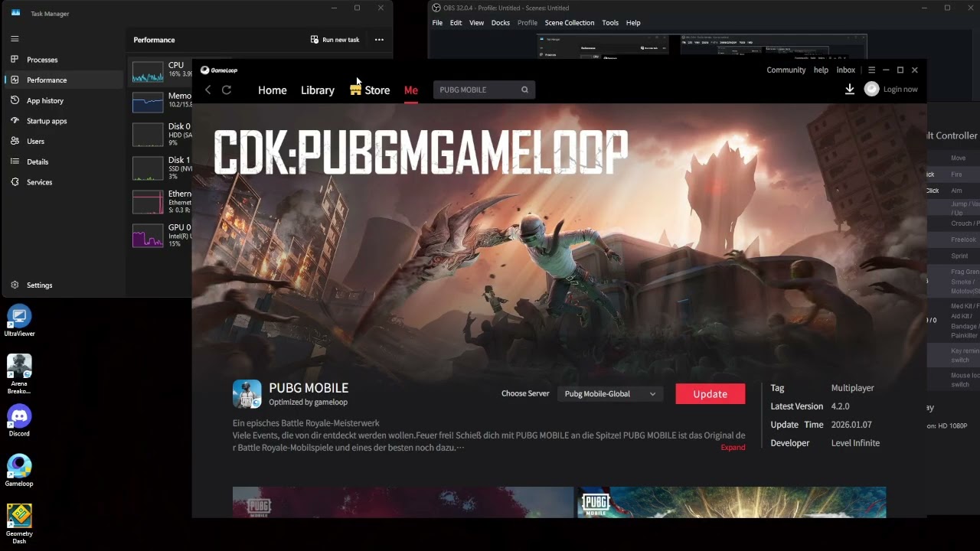The width and height of the screenshot is (980, 551).
Task: Open Geometry Dash desktop shortcut
Action: 19,524
